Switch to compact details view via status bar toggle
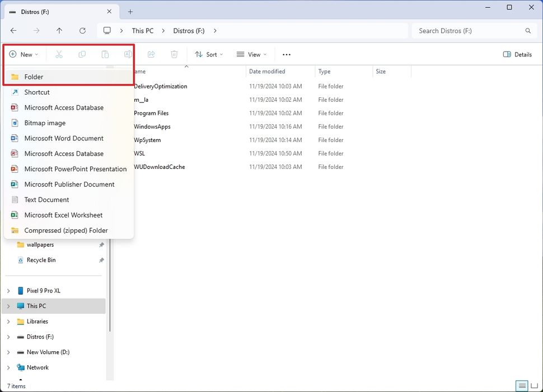Image resolution: width=543 pixels, height=392 pixels. click(x=522, y=385)
